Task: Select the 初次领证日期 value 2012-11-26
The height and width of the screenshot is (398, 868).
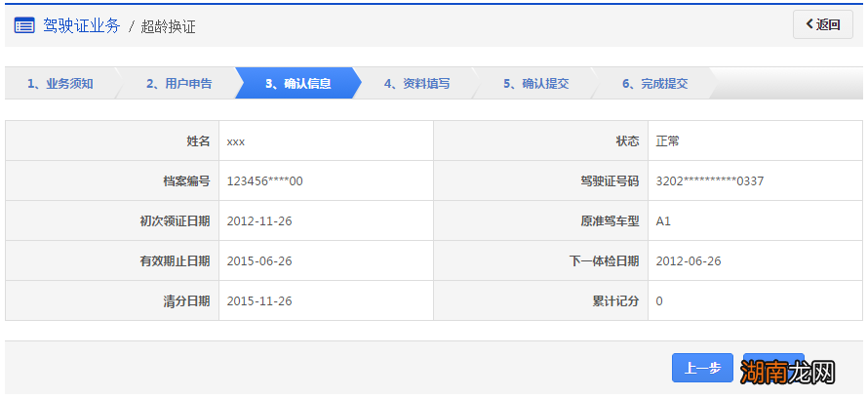Action: 258,221
